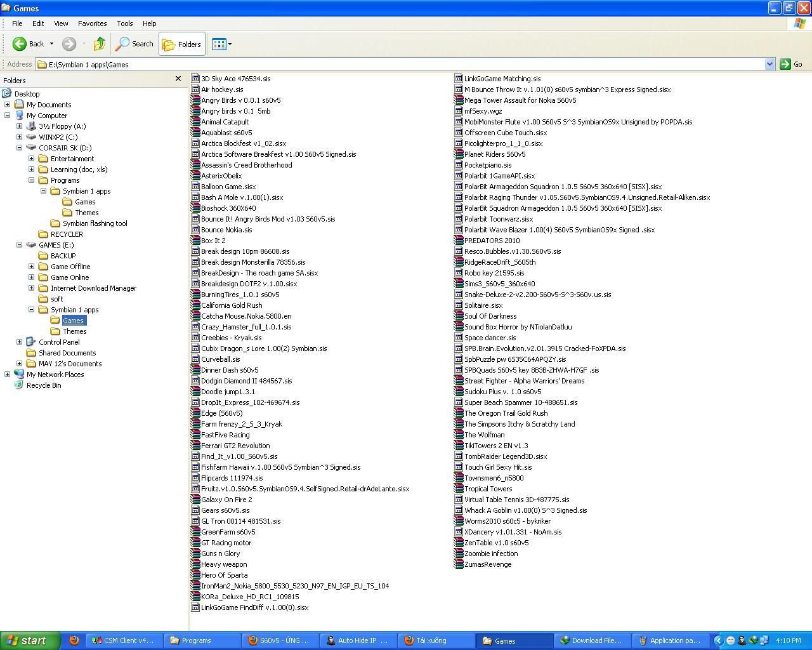Screen dimensions: 812x650
Task: Click My Network Places icon
Action: coord(19,375)
